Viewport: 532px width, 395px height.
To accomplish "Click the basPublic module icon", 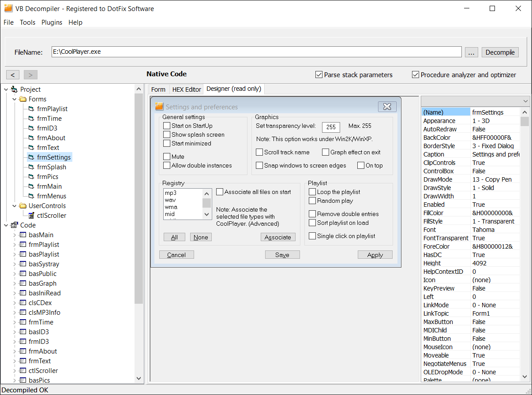I will [x=23, y=274].
